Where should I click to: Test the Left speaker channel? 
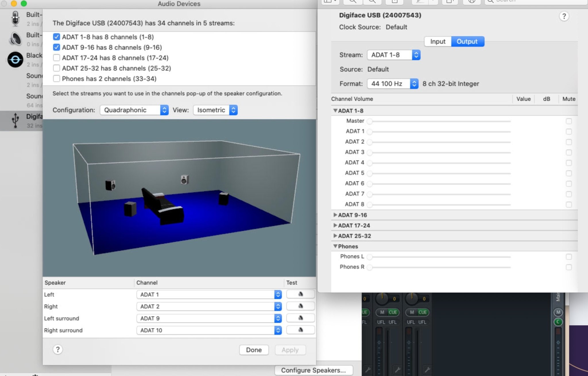pos(300,294)
